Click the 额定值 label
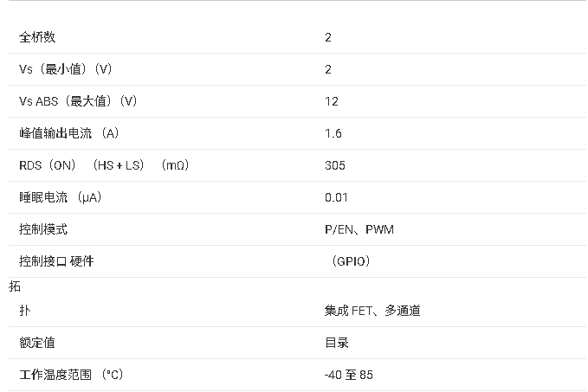Screen dimensions: 588x392 point(37,343)
